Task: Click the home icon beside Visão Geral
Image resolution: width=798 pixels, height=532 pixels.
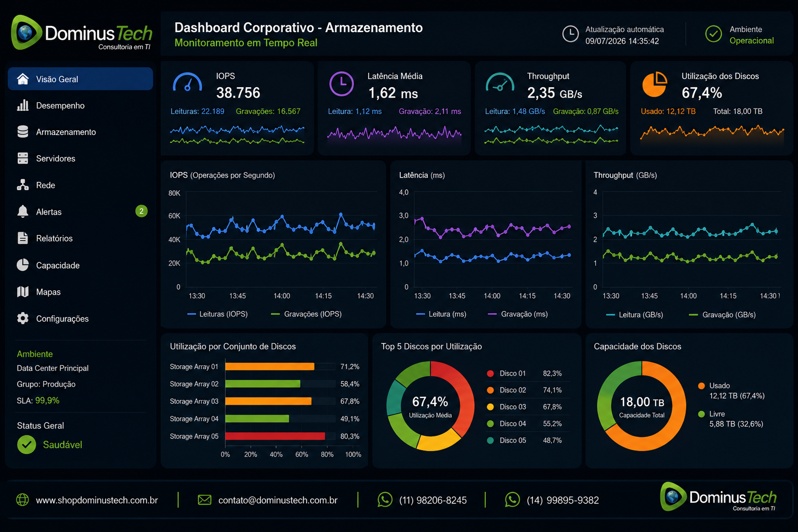Action: pyautogui.click(x=23, y=79)
